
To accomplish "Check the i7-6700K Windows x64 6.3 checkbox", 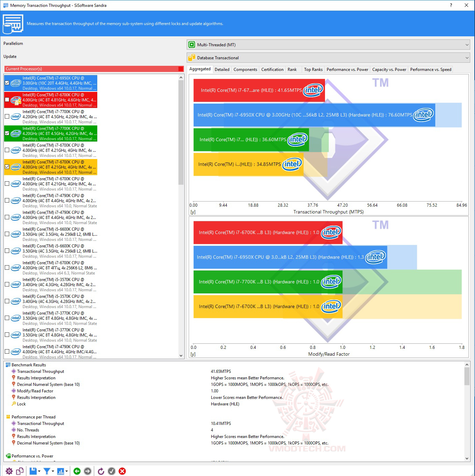I will coord(7,268).
